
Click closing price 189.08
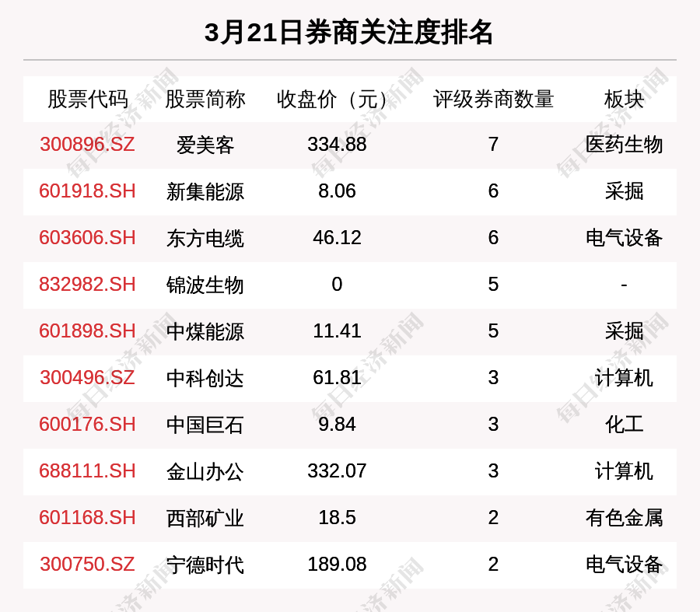coord(337,565)
